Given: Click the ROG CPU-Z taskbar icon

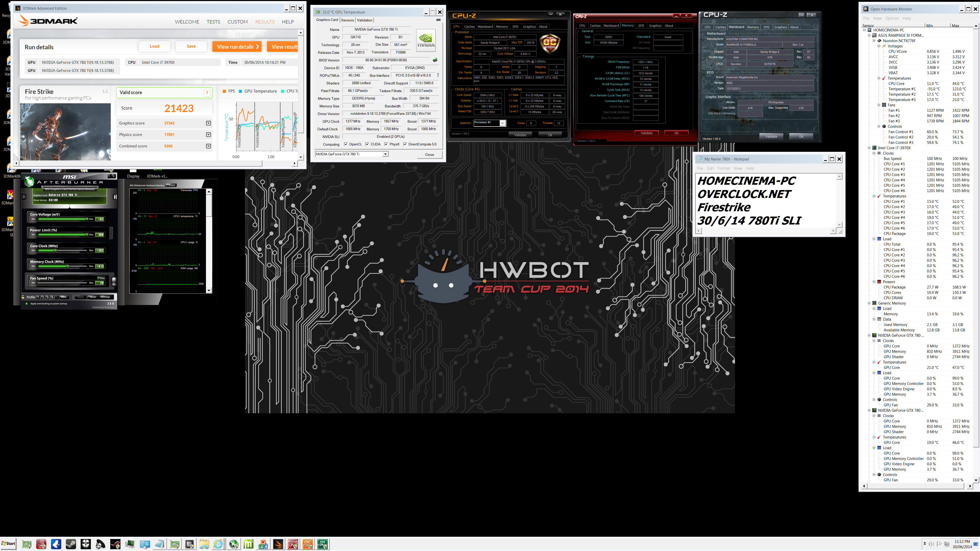Looking at the screenshot, I should click(293, 544).
